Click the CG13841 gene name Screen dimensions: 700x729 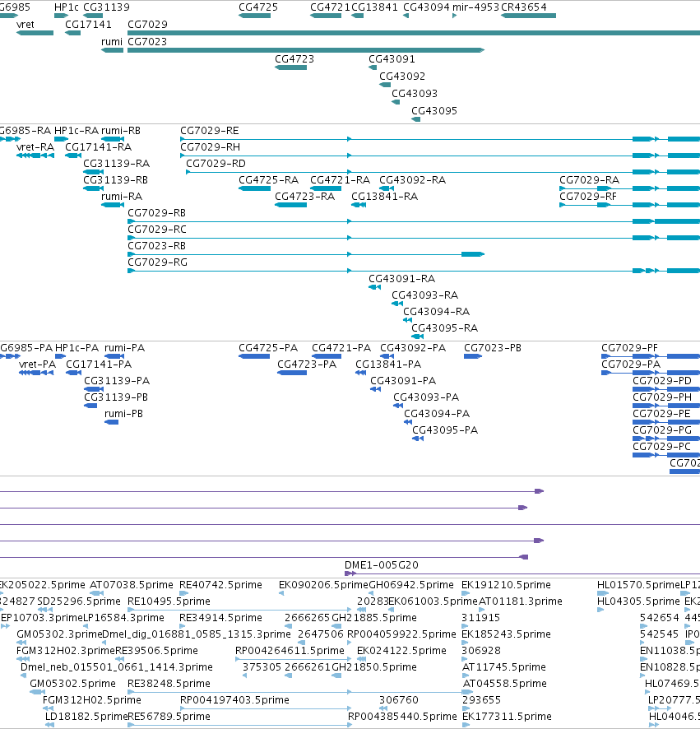[374, 7]
